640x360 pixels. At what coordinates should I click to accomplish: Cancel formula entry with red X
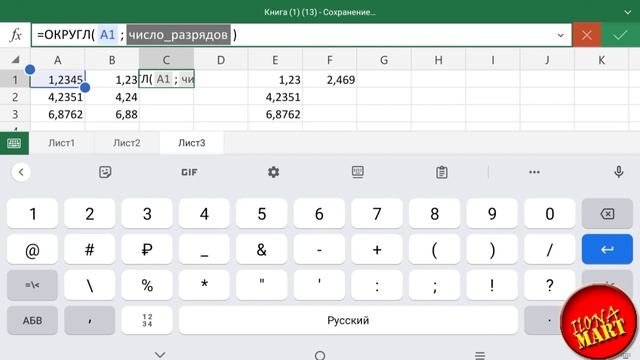coord(587,35)
